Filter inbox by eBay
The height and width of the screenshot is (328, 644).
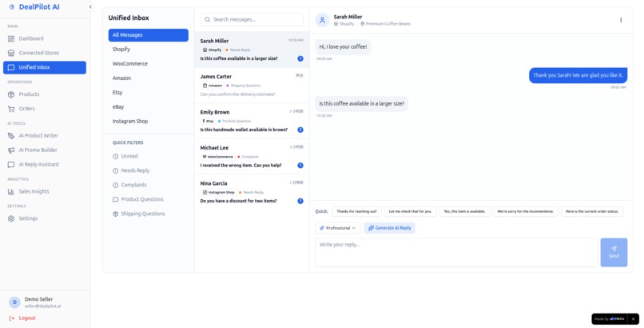[149, 107]
